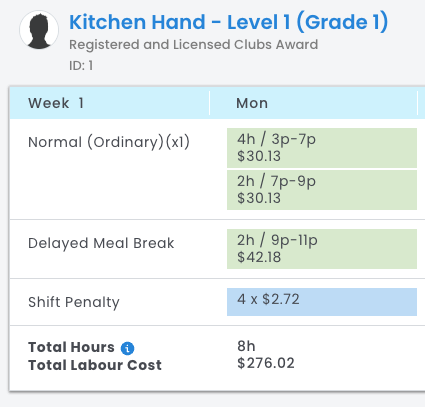The width and height of the screenshot is (425, 407).
Task: Click the blue 4 x $2.72 penalty block
Action: (322, 302)
